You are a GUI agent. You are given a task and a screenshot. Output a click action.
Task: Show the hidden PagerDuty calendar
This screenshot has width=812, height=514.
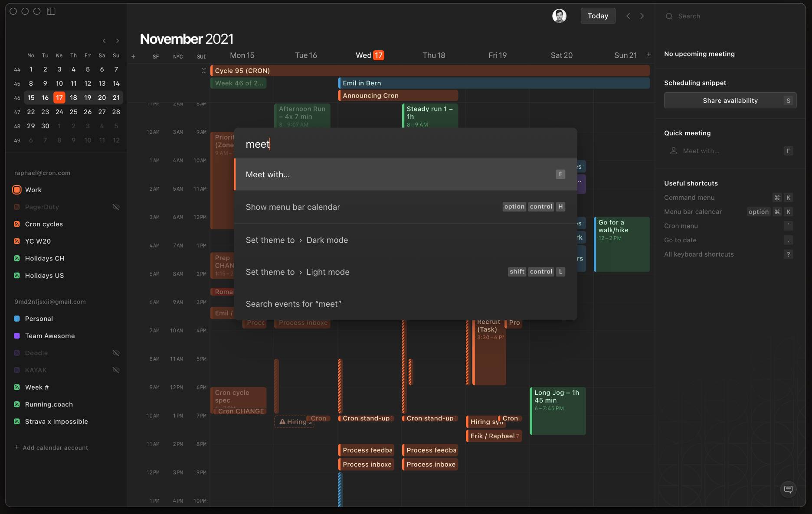coord(116,207)
